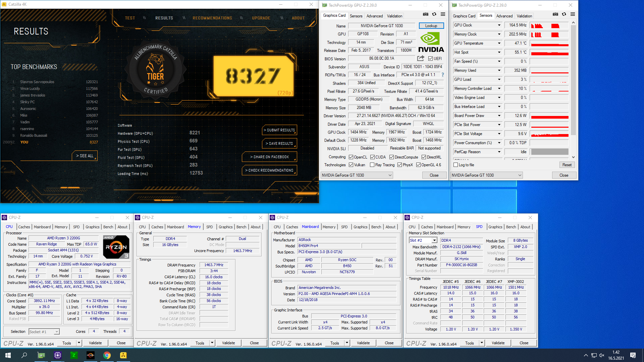Click CHECK RECOMMENDATIONS button

[269, 170]
